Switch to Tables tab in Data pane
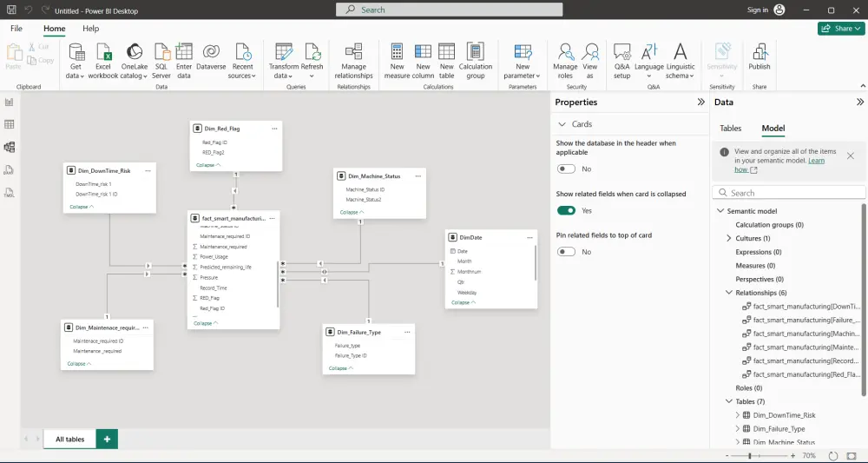The height and width of the screenshot is (463, 868). tap(730, 128)
